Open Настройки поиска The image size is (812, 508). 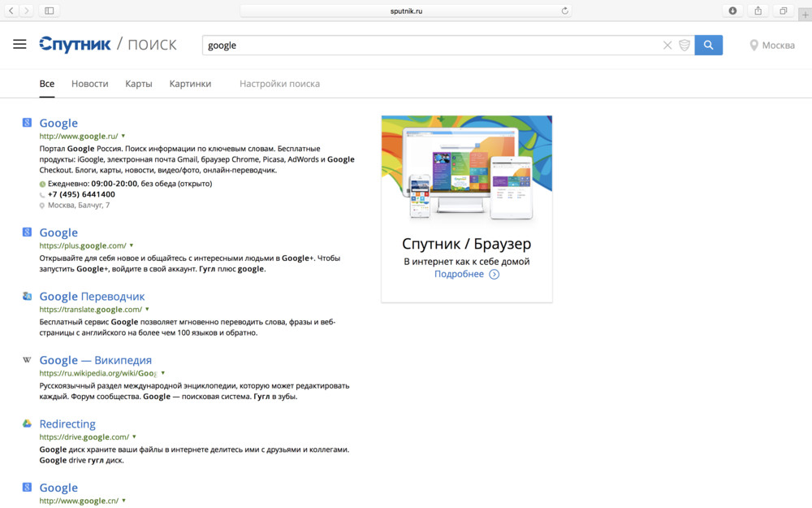pos(279,84)
